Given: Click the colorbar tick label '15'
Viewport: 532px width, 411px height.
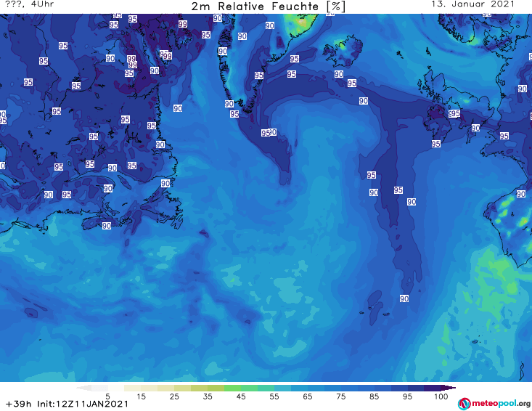Looking at the screenshot, I should (x=141, y=396).
